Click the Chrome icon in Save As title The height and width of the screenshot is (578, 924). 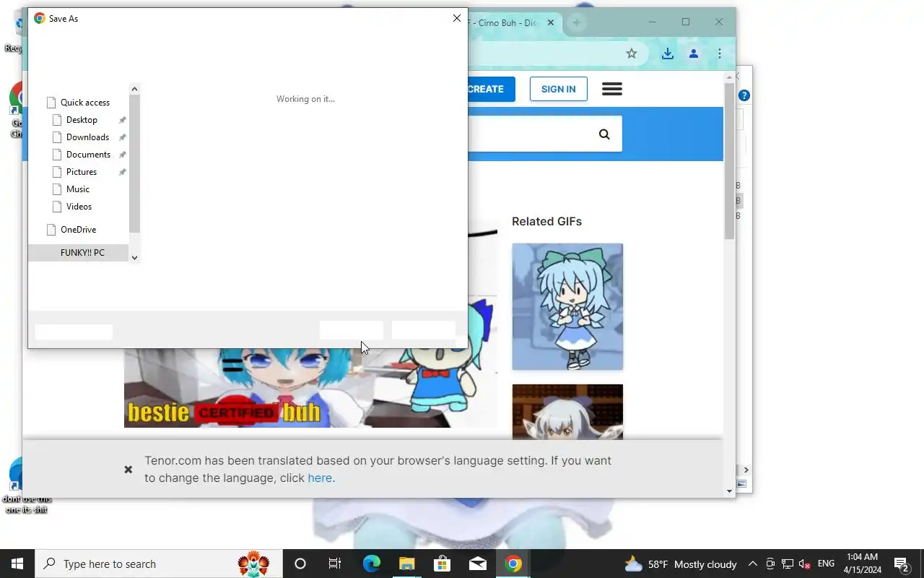(x=40, y=18)
